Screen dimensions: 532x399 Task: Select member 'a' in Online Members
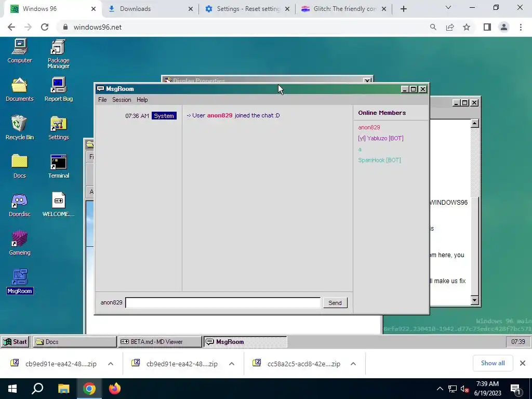pyautogui.click(x=360, y=149)
